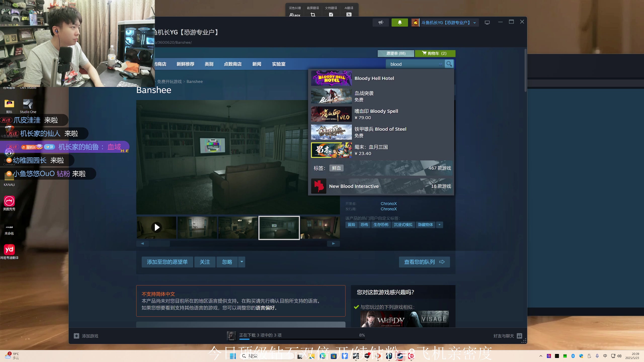Click 添加至您的愿望单 button
Screen dimensions: 644x362
point(167,262)
